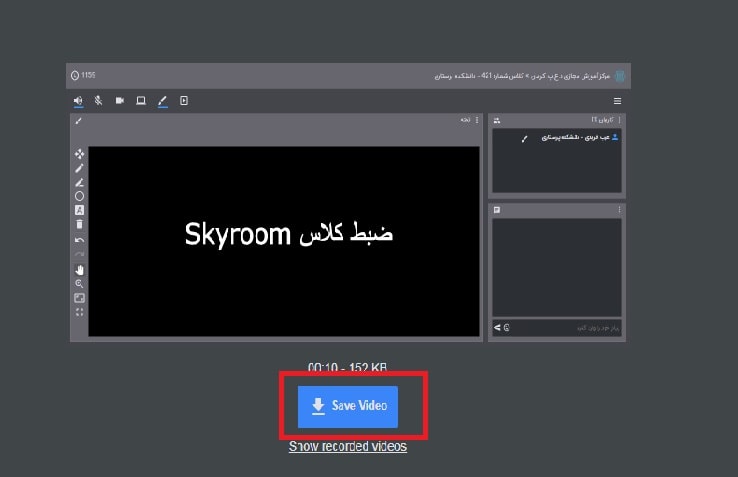Toggle the speaker audio icon

click(x=78, y=101)
